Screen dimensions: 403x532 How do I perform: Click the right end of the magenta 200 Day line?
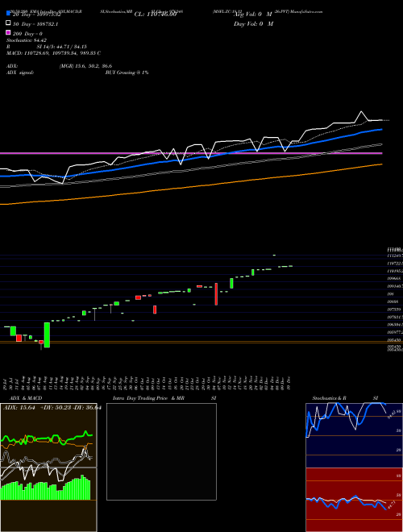[x=381, y=153]
